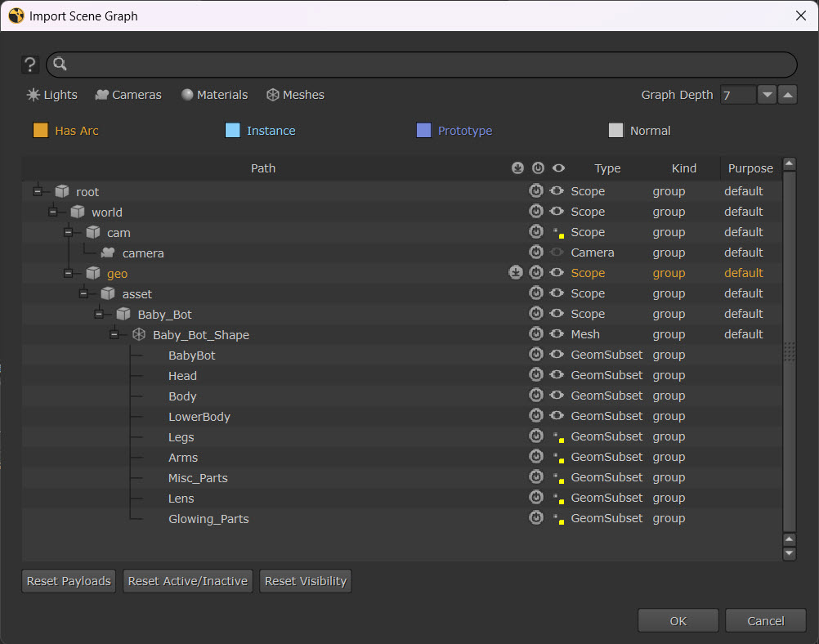The width and height of the screenshot is (819, 644).
Task: Show the Legs GeomSubset visibility toggle
Action: point(558,437)
